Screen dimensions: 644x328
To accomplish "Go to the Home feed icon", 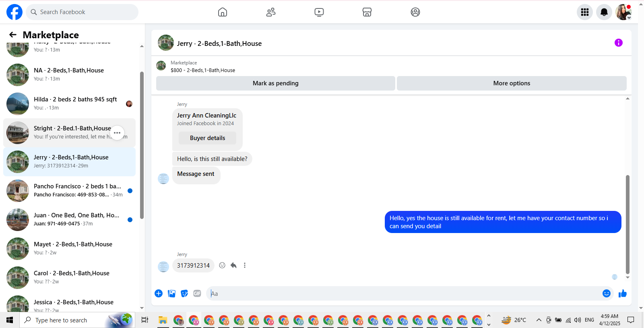I will tap(223, 12).
